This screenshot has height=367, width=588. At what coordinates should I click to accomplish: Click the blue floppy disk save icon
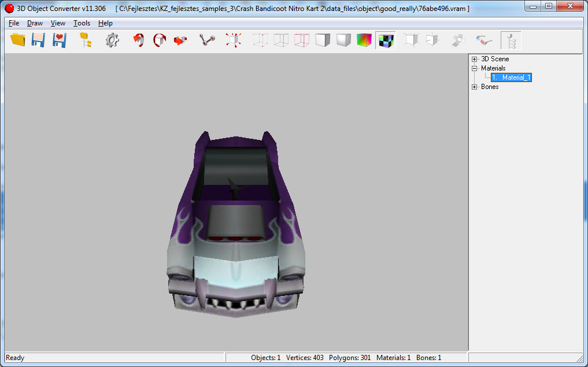pyautogui.click(x=38, y=40)
